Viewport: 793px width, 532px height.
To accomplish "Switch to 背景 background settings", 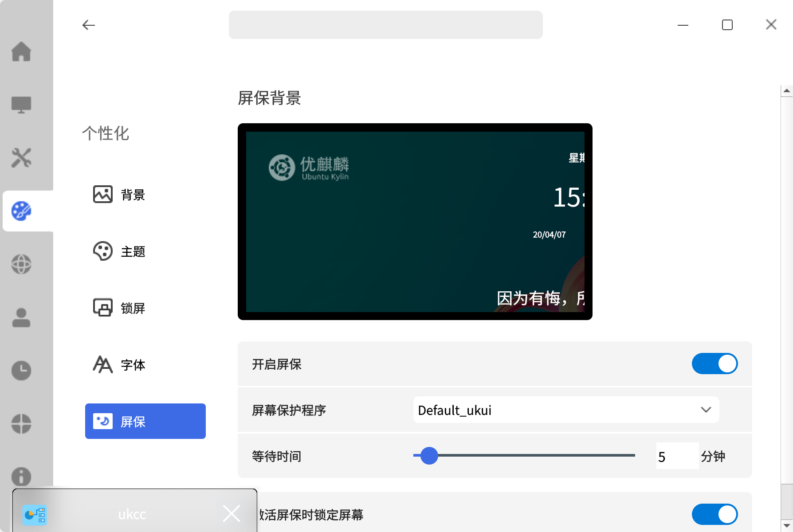I will 133,194.
